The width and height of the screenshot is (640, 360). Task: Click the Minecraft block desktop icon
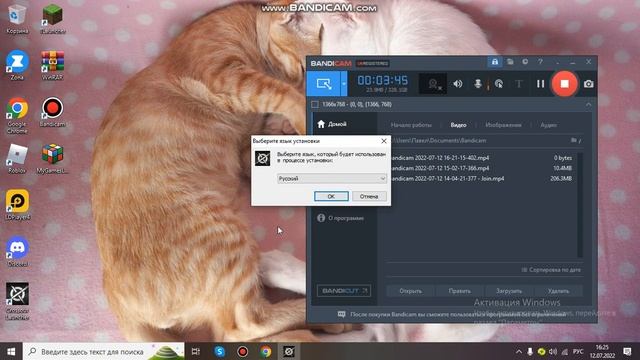click(x=53, y=19)
